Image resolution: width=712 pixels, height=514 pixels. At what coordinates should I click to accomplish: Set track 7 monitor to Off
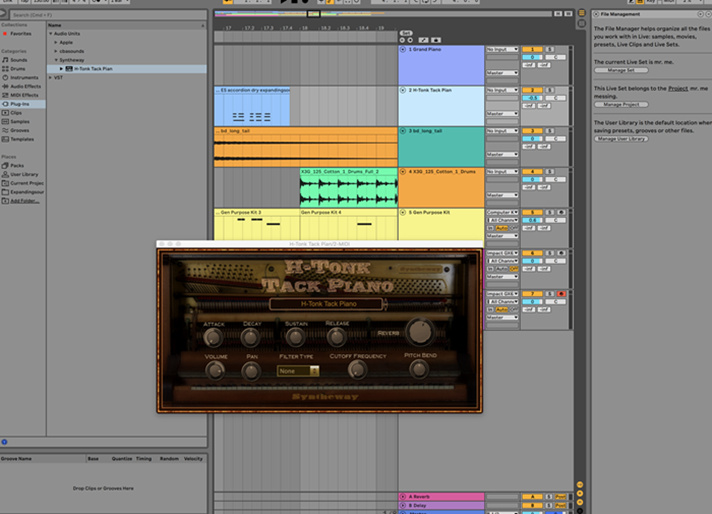pos(513,310)
